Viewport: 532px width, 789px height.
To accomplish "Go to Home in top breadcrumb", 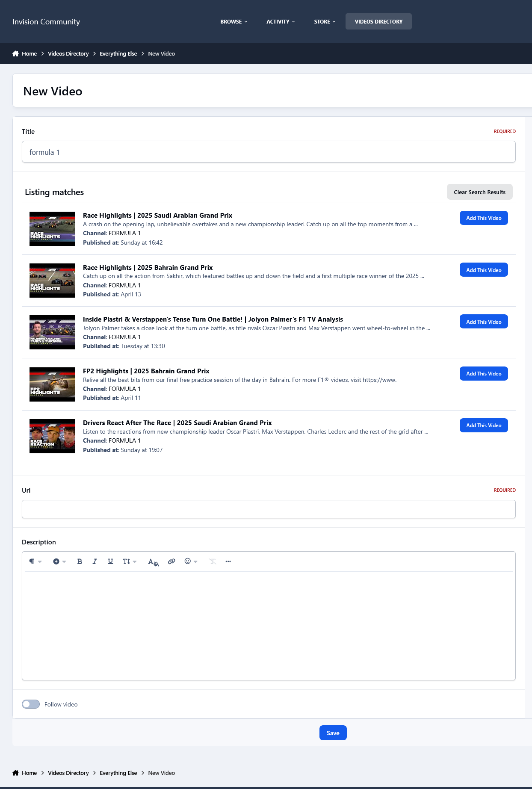I will 30,53.
